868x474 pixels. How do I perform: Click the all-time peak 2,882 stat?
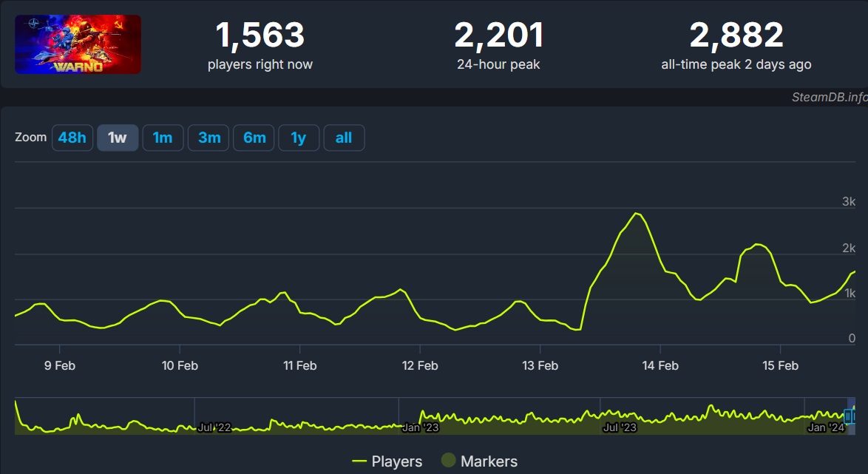click(737, 35)
